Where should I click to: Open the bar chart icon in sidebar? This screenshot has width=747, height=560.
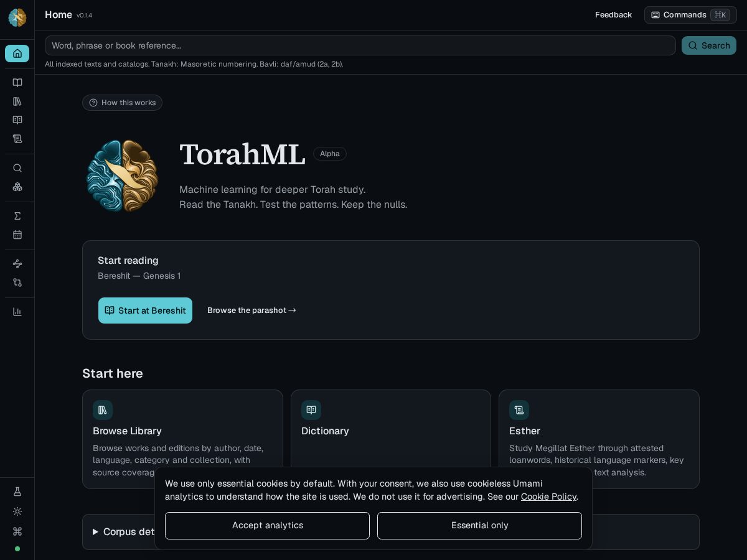[x=17, y=312]
